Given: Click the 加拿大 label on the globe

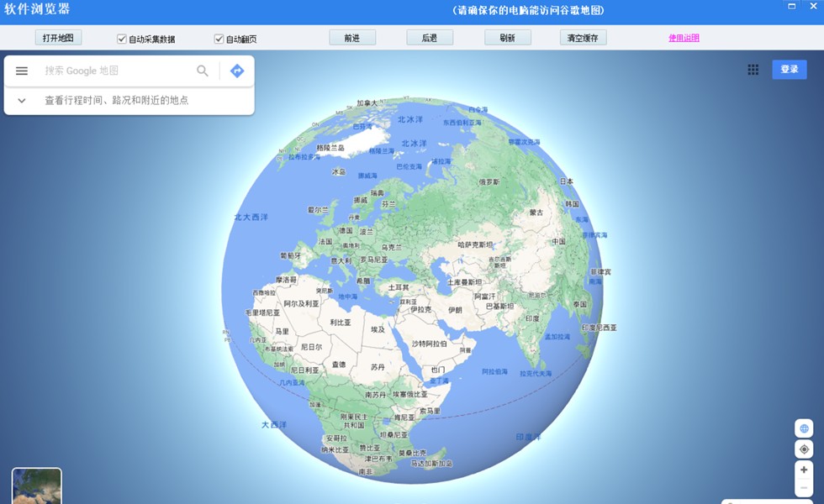Looking at the screenshot, I should 367,102.
